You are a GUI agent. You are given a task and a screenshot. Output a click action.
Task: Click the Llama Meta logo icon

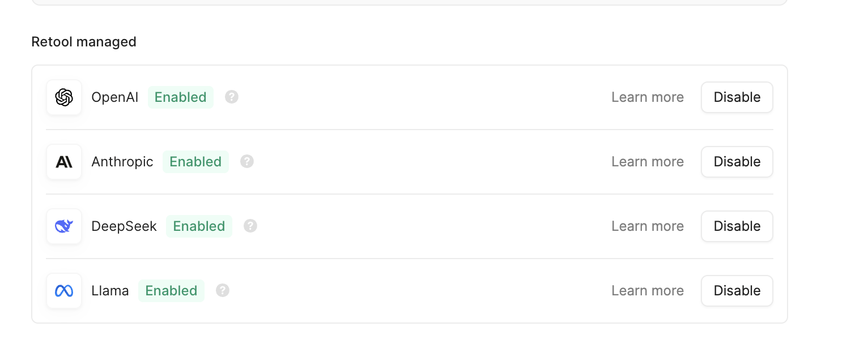tap(64, 291)
